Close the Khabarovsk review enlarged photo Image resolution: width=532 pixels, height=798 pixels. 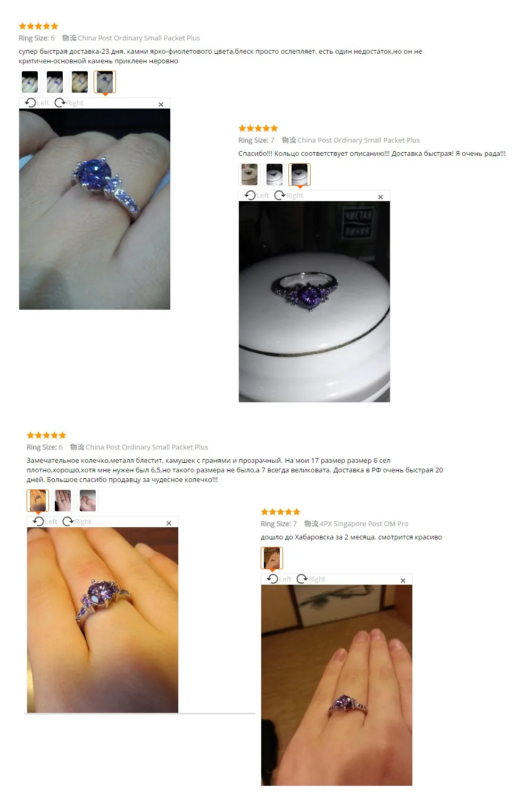point(403,580)
